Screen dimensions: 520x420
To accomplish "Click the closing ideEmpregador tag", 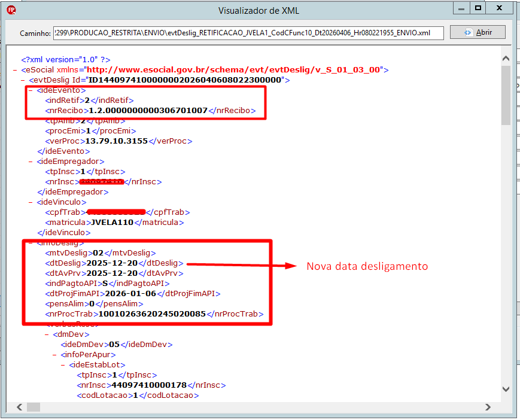I will click(73, 192).
